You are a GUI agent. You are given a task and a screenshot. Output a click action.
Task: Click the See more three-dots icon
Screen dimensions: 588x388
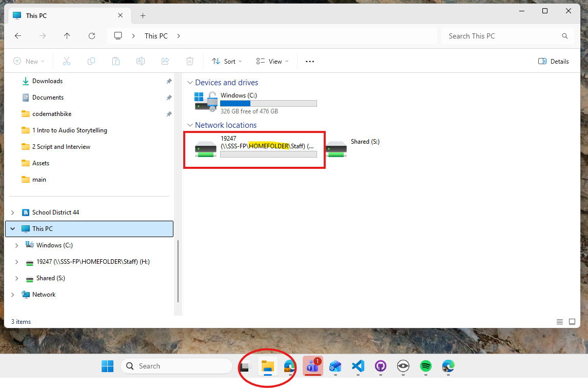(309, 62)
